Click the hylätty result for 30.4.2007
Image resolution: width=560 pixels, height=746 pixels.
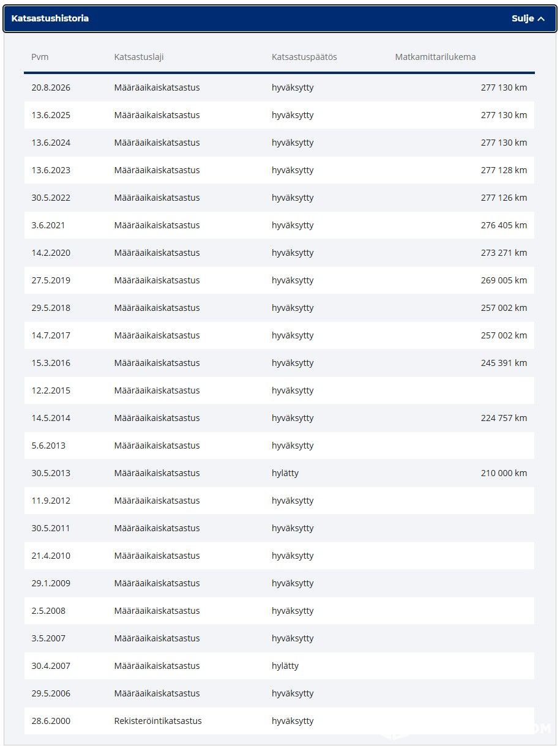285,666
